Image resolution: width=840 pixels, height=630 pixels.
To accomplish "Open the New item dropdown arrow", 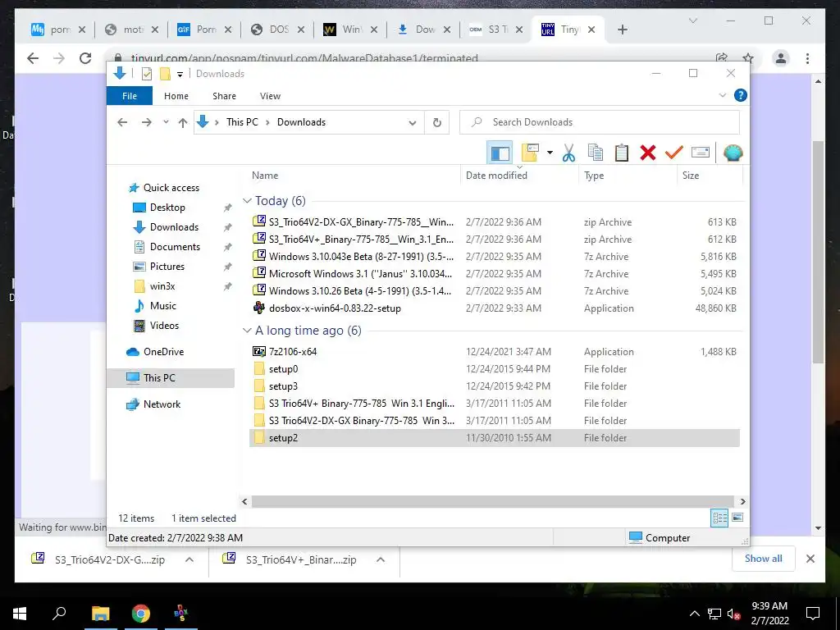I will point(550,153).
